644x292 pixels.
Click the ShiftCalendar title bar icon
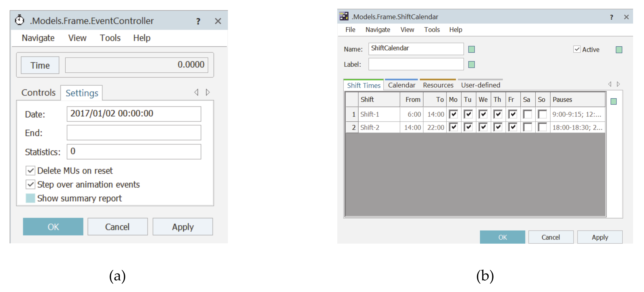344,17
